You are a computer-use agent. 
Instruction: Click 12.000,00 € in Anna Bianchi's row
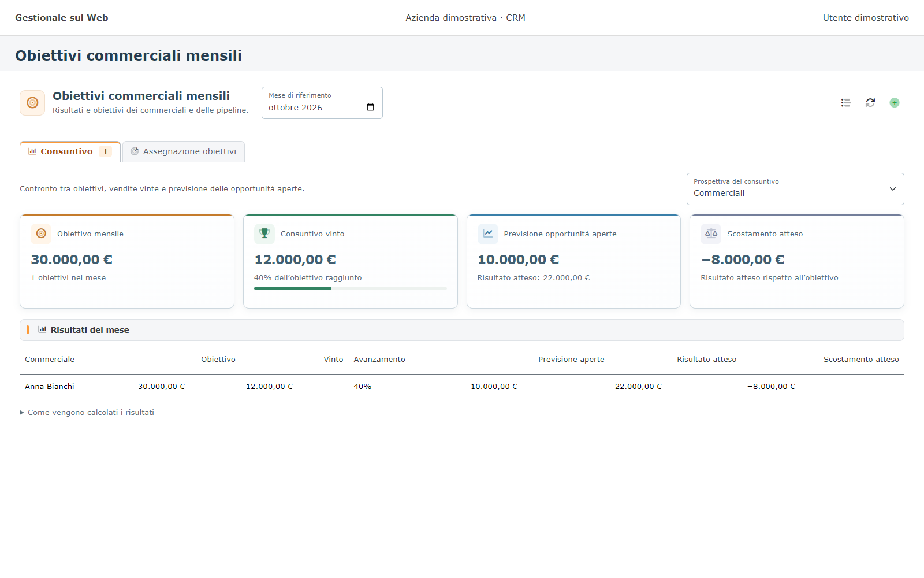269,387
